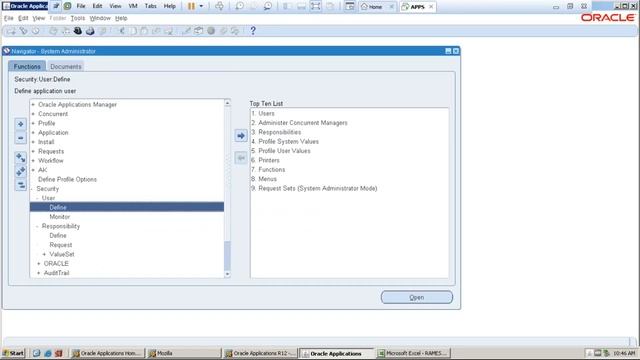Click the Copy toolbar icon
The image size is (640, 360).
click(x=133, y=31)
